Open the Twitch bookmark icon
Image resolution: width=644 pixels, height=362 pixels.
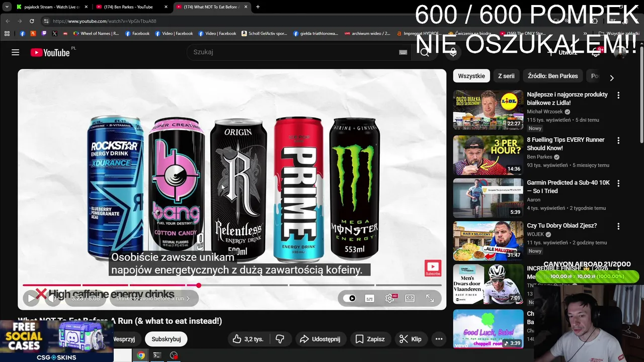(x=44, y=34)
